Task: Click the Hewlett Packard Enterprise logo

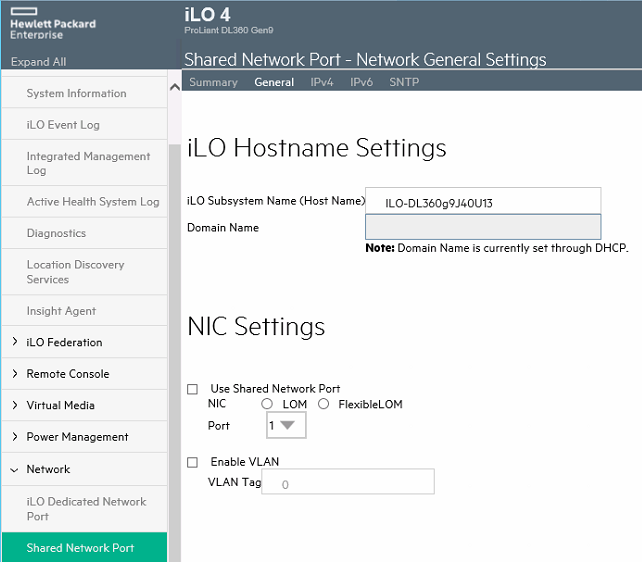Action: click(x=53, y=23)
